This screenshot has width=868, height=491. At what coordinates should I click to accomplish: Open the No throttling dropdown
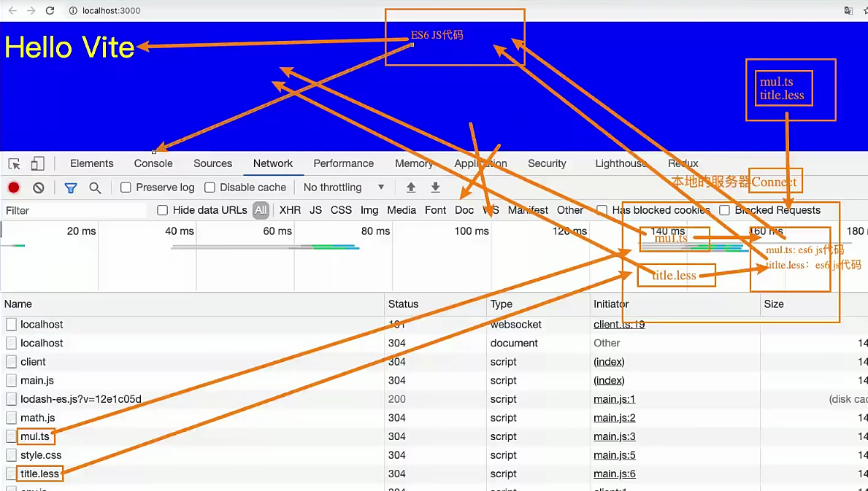pos(343,187)
